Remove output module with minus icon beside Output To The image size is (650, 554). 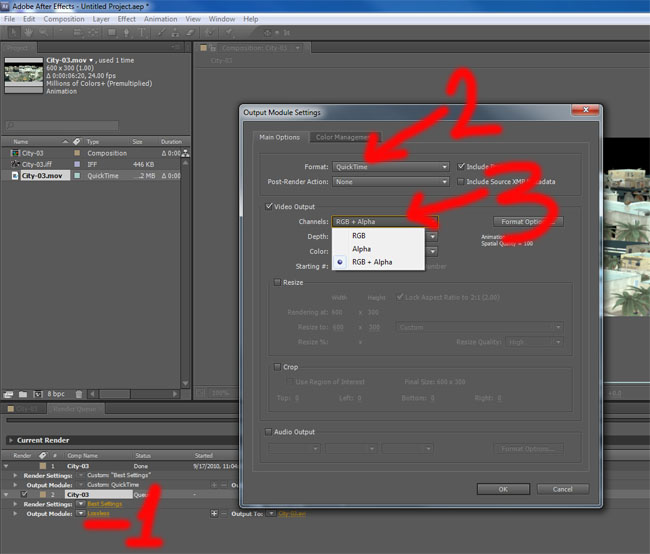tap(224, 514)
